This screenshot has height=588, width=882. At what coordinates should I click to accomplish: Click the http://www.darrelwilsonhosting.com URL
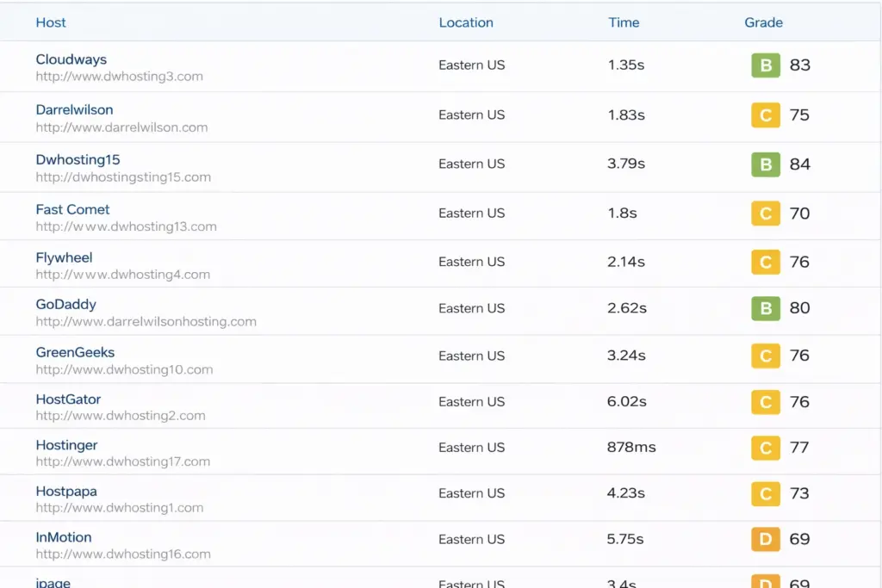(146, 322)
